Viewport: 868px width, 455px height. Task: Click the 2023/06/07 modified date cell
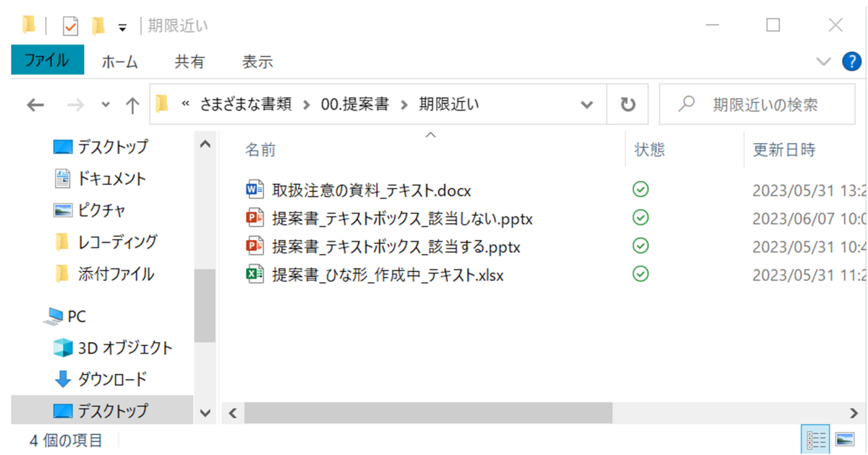[809, 219]
